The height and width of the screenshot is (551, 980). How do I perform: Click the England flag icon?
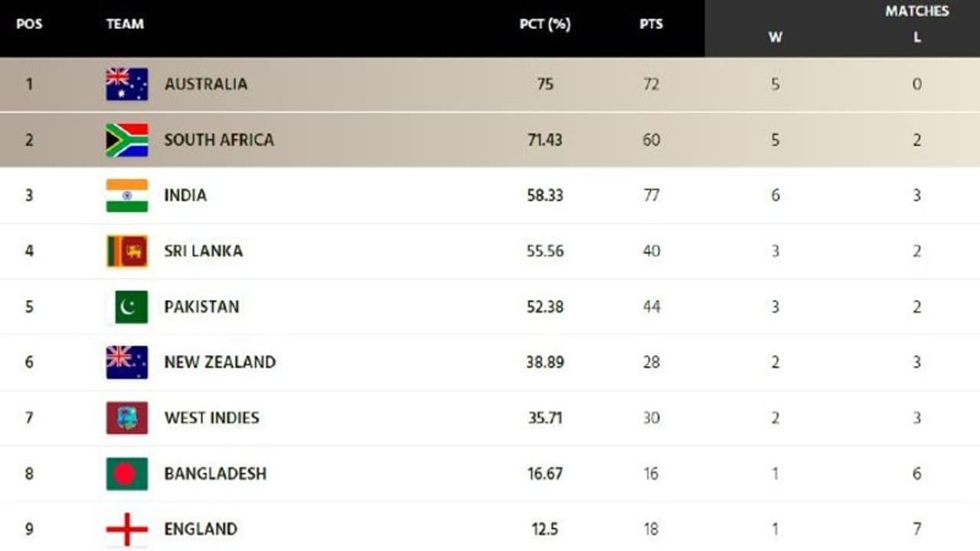point(126,530)
